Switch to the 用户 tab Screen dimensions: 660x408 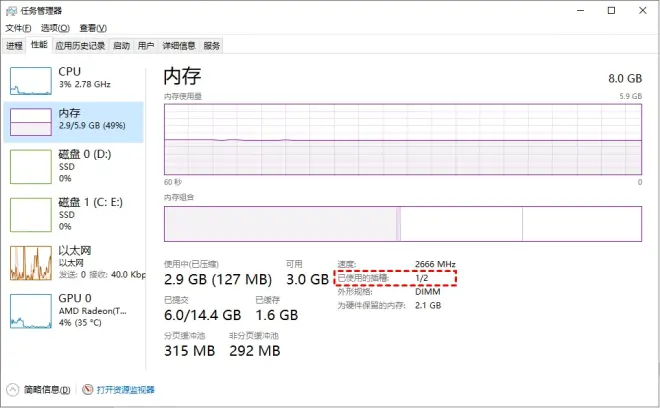(x=146, y=45)
